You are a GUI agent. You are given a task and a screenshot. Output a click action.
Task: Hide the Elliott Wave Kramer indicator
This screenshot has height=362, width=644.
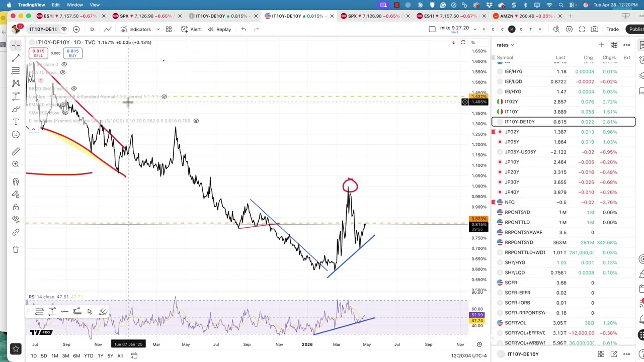pyautogui.click(x=196, y=121)
